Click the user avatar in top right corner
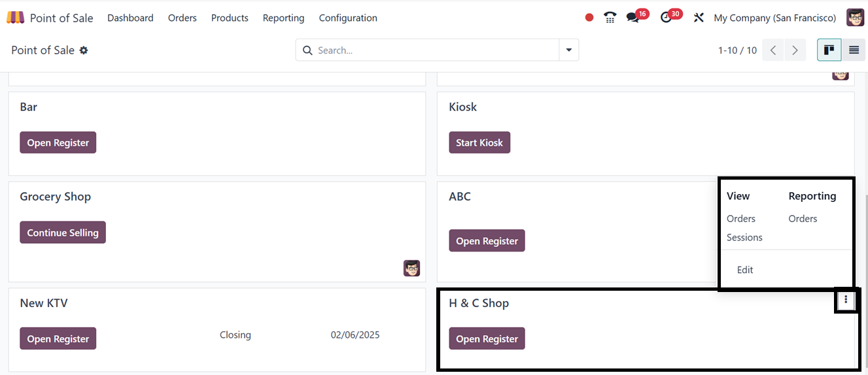This screenshot has height=375, width=868. (x=855, y=18)
